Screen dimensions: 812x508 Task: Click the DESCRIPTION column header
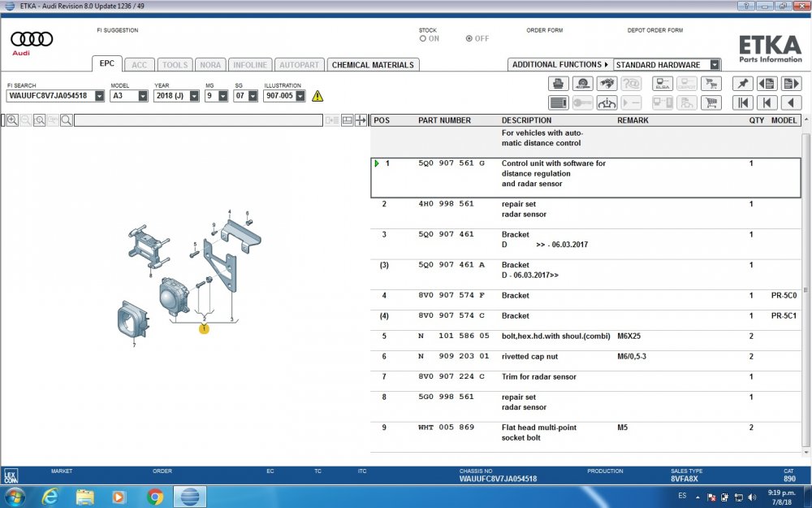point(526,120)
